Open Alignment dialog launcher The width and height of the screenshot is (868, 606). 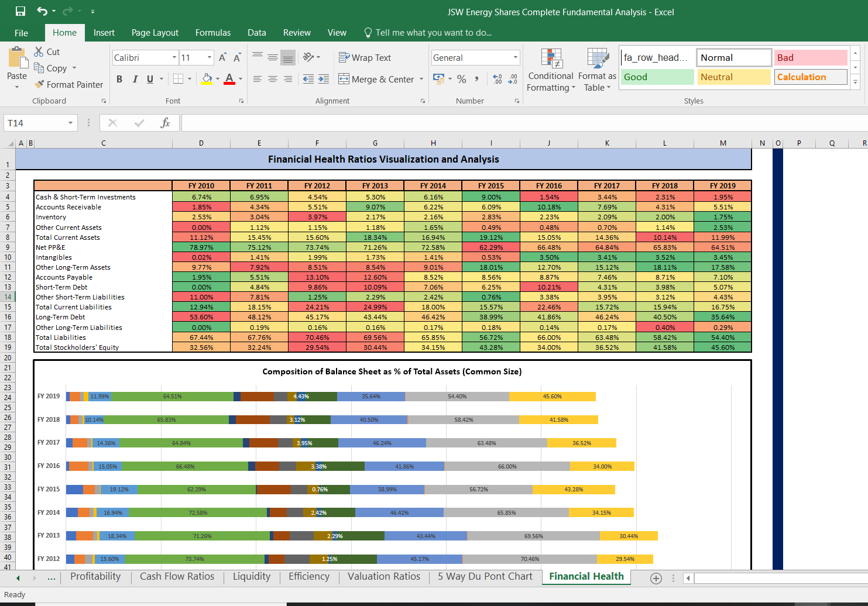click(x=423, y=101)
